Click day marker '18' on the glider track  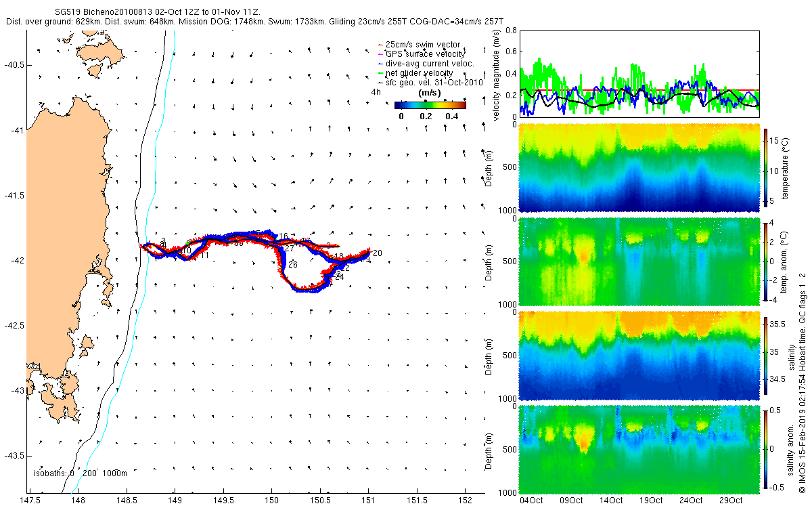[339, 257]
